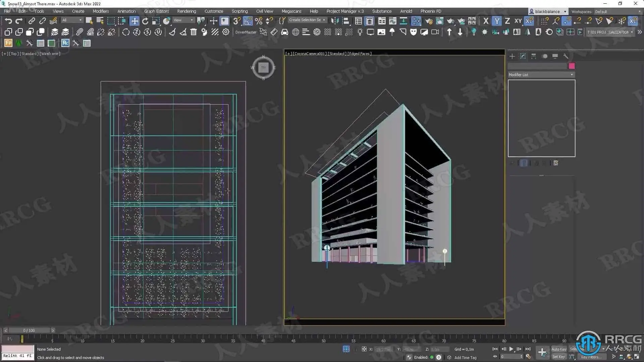Click the DriverMaster toolbar button
The height and width of the screenshot is (362, 644).
point(246,32)
